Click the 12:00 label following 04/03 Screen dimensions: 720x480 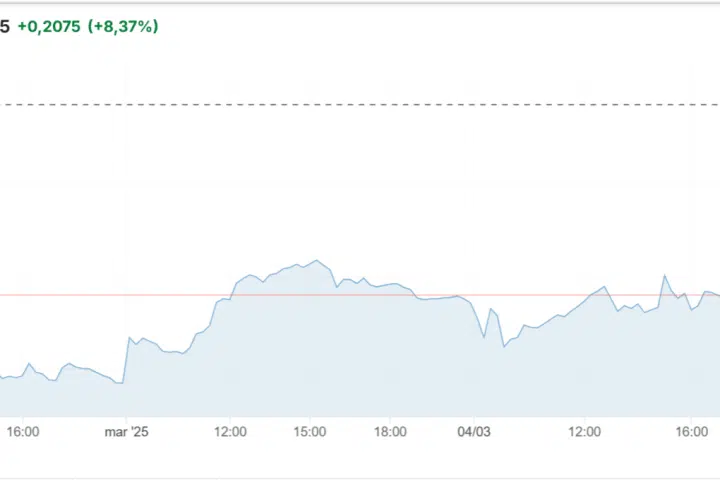[x=584, y=432]
